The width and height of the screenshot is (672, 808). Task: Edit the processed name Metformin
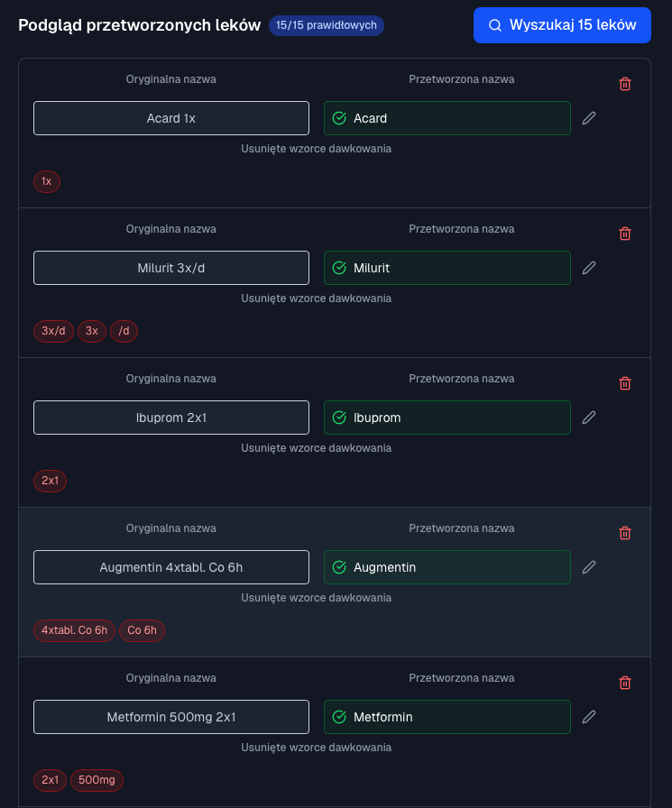point(589,717)
